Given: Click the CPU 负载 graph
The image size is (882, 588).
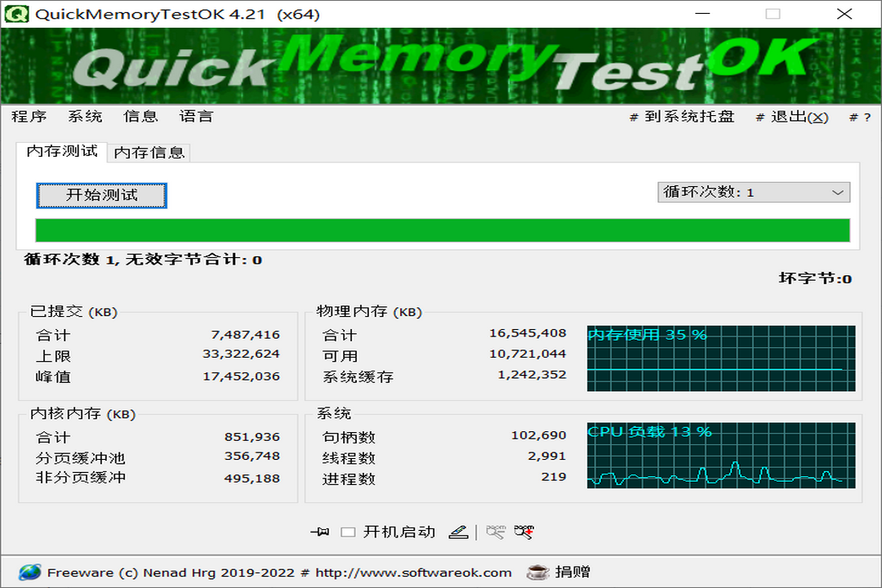Looking at the screenshot, I should [720, 456].
